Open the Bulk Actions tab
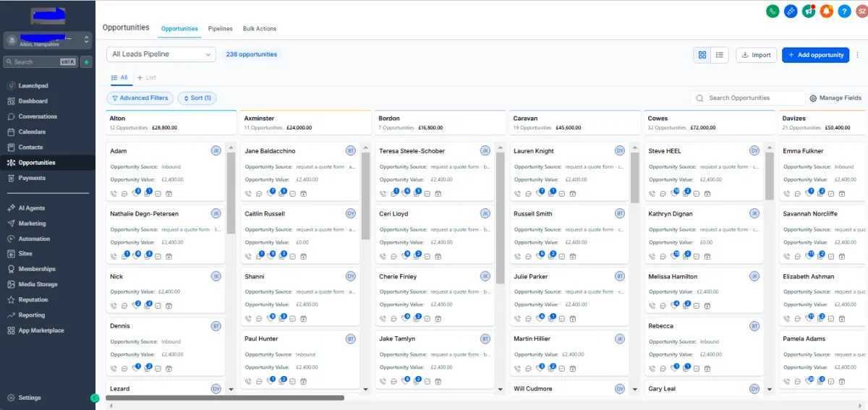This screenshot has height=410, width=868. pyautogui.click(x=260, y=29)
